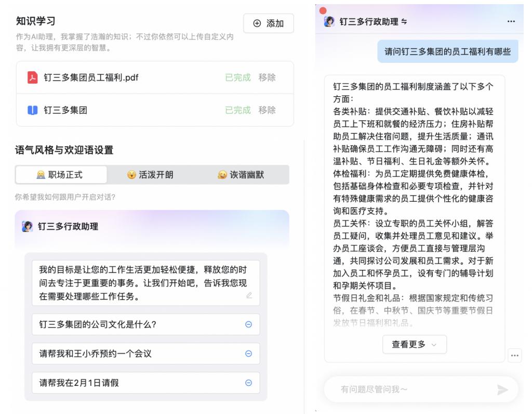Open the 钉三多集团员工福利.pdf file icon
532x414 pixels.
pos(33,77)
